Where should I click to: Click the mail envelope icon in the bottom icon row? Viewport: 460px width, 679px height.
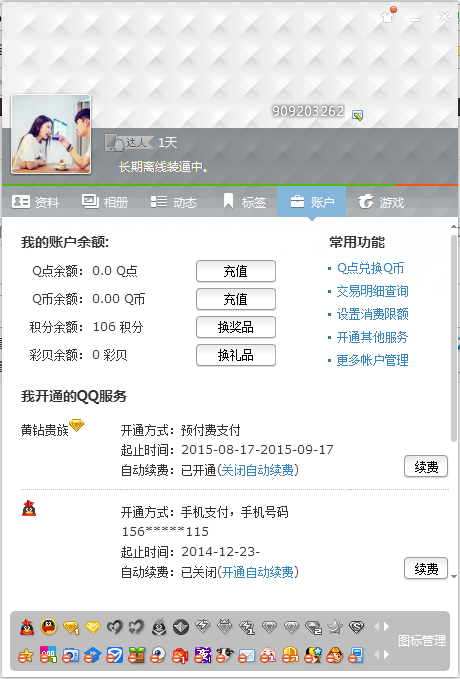click(246, 655)
